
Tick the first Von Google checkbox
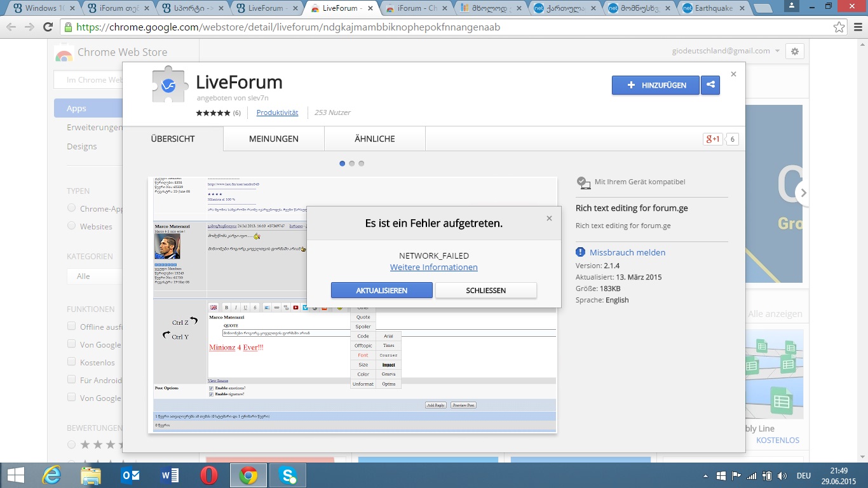pos(71,344)
